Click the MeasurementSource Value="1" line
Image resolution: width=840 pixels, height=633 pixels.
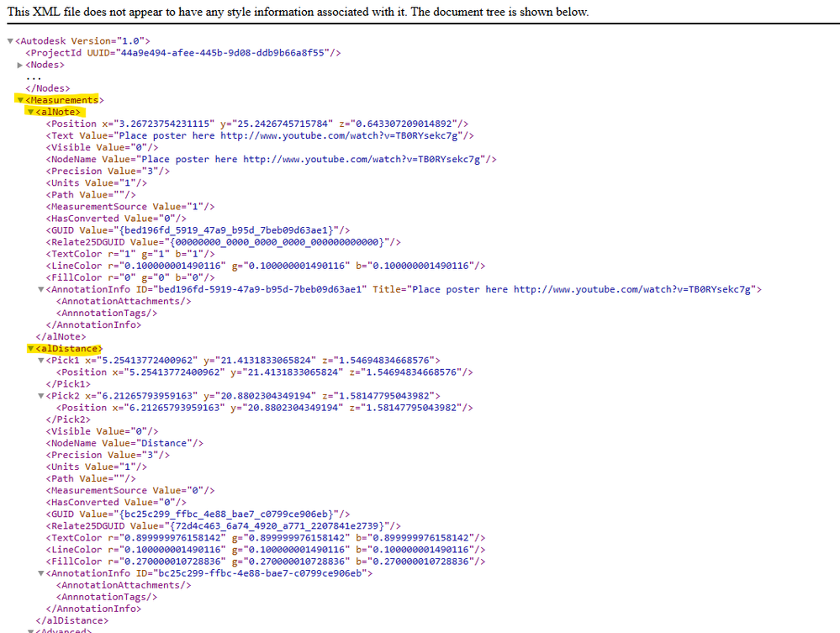coord(130,207)
